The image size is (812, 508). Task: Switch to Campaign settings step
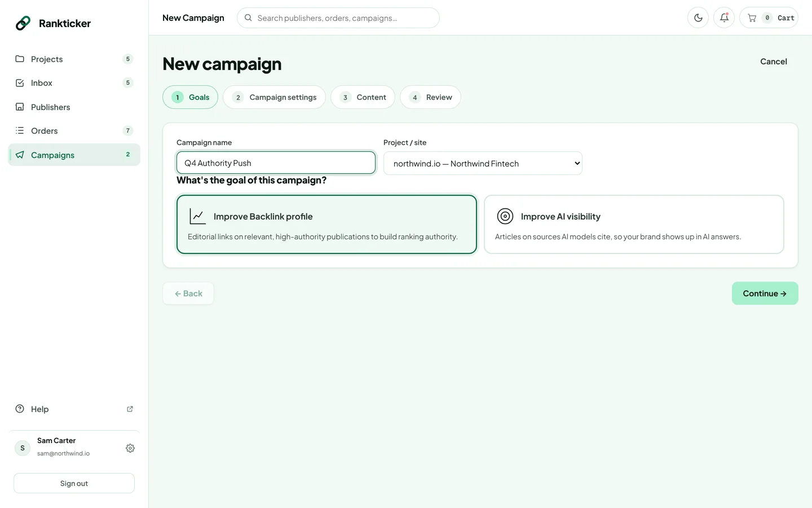[x=274, y=97]
